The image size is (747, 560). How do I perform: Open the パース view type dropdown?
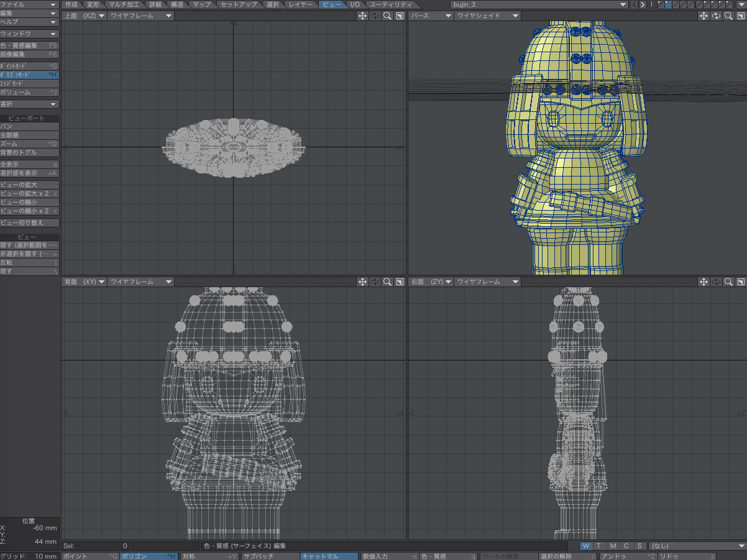pos(431,16)
